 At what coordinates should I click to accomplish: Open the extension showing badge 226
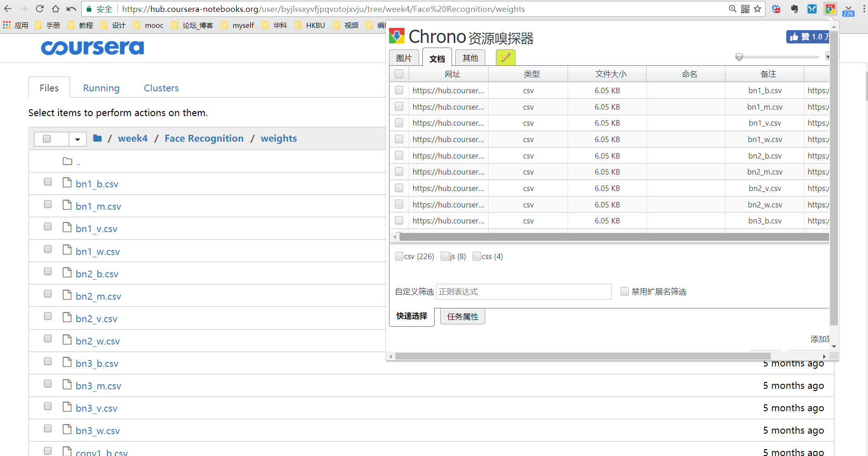848,10
